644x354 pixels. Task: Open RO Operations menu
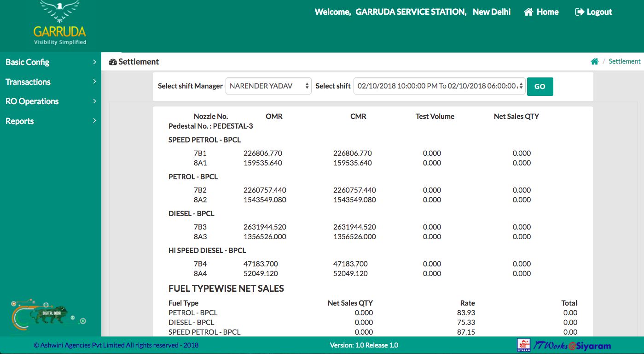(x=51, y=101)
